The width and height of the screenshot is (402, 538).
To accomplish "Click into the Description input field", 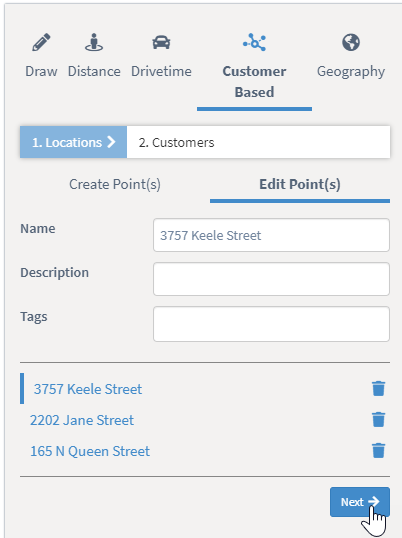I will tap(271, 279).
